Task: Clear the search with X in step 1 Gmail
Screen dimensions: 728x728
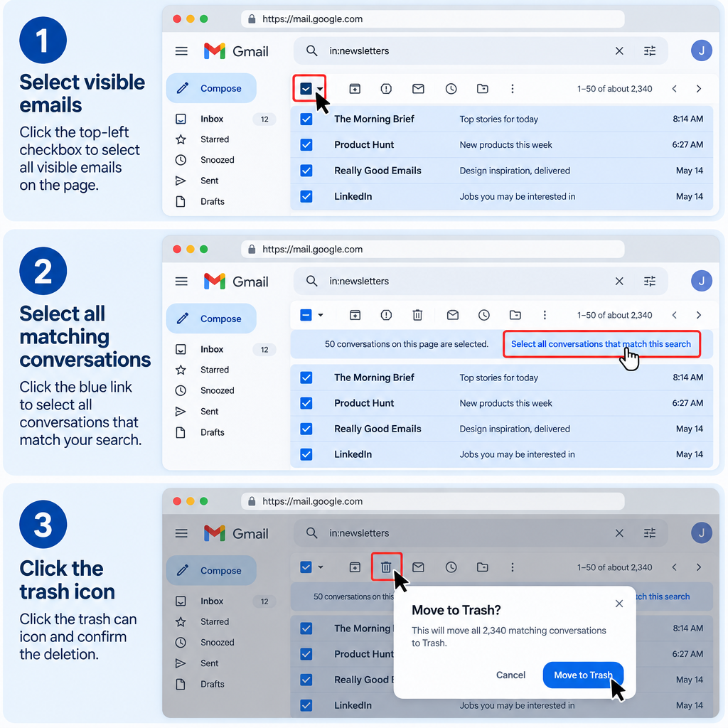Action: (619, 50)
